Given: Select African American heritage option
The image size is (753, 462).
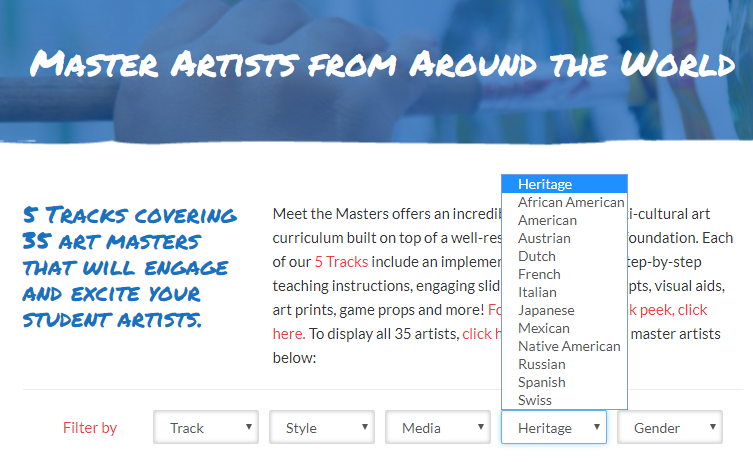Looking at the screenshot, I should point(564,203).
